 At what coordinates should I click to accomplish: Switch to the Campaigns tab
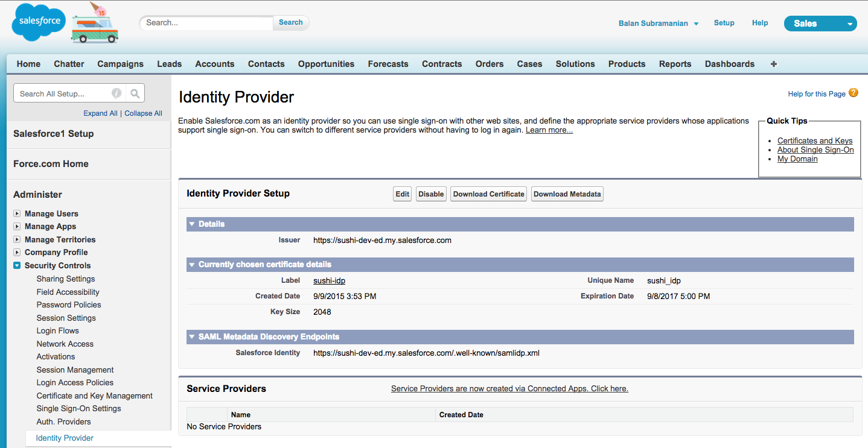[x=120, y=64]
